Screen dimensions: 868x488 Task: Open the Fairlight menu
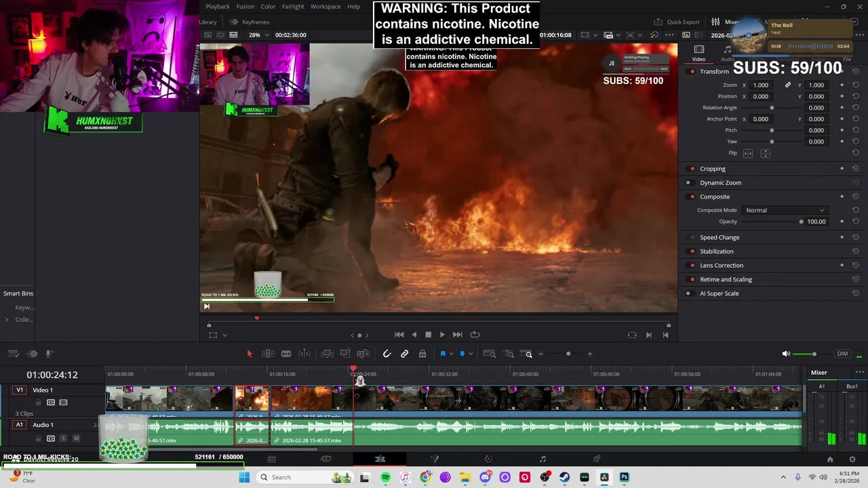tap(293, 6)
